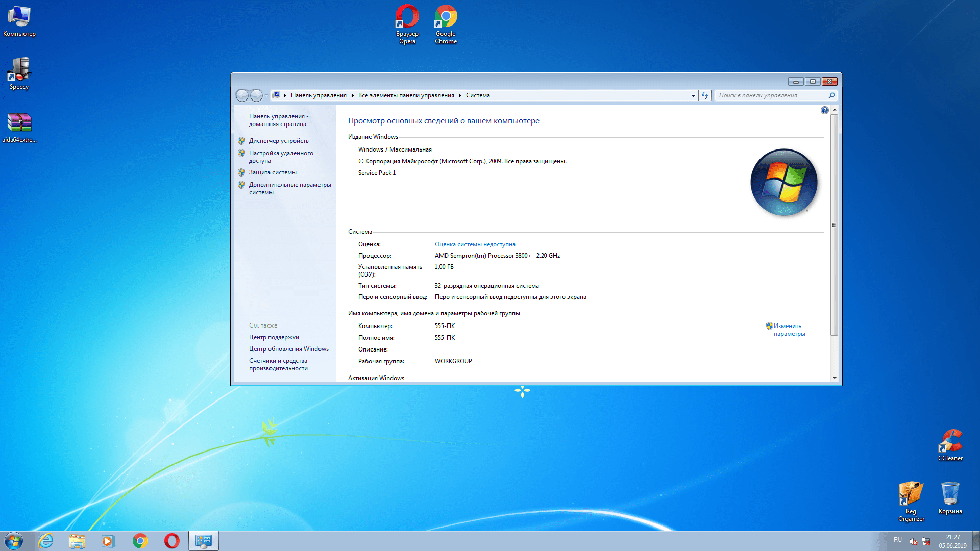
Task: Expand arrow after Все элементы панели управления
Action: coord(460,95)
